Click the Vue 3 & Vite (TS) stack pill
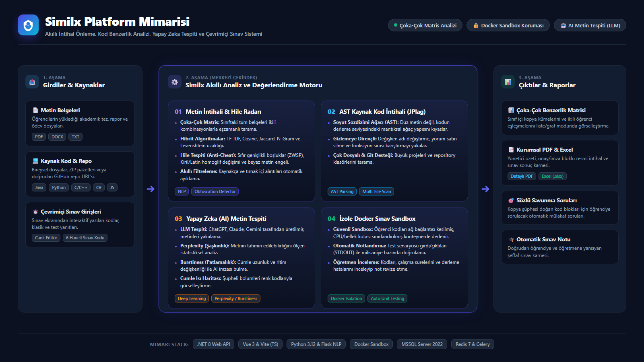This screenshot has height=362, width=644. coord(260,344)
